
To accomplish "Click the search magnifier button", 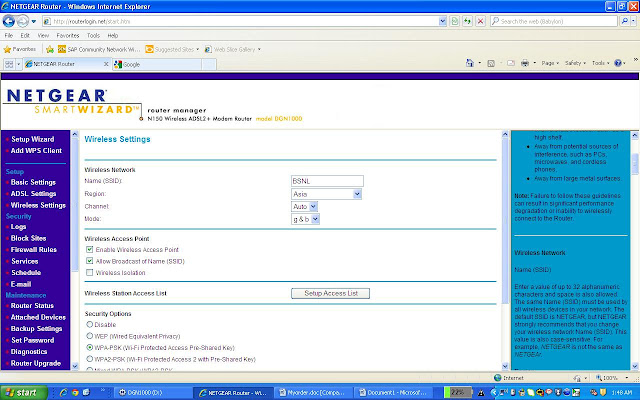I will click(624, 21).
